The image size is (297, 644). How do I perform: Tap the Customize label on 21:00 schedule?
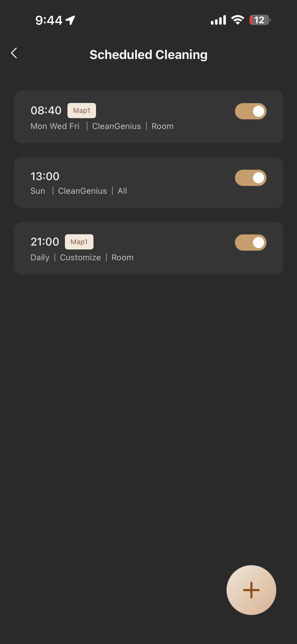coord(80,258)
